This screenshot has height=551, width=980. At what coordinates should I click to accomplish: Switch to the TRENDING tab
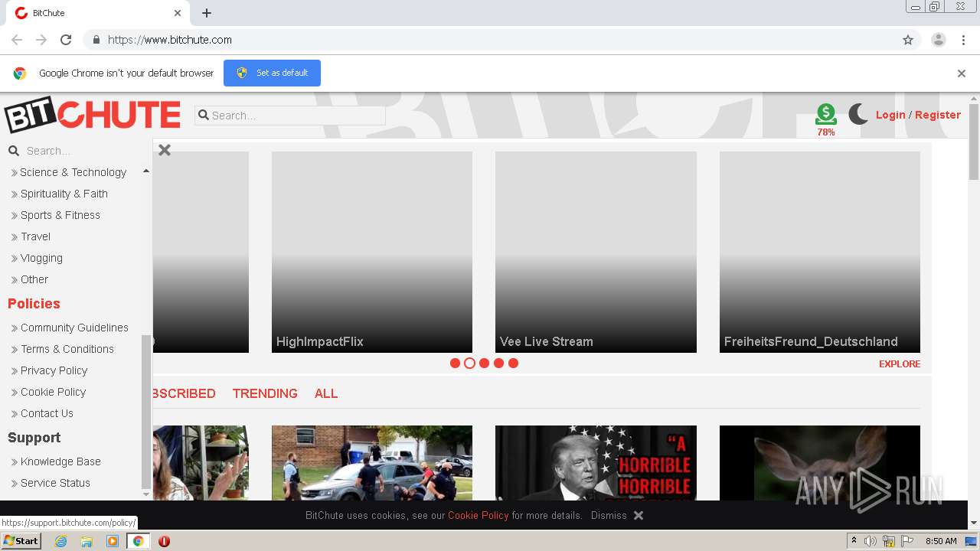265,393
